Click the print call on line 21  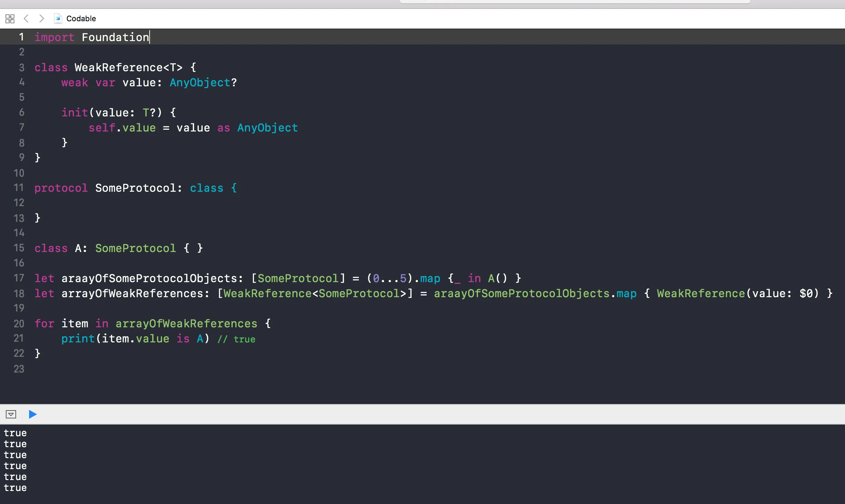[x=78, y=339]
